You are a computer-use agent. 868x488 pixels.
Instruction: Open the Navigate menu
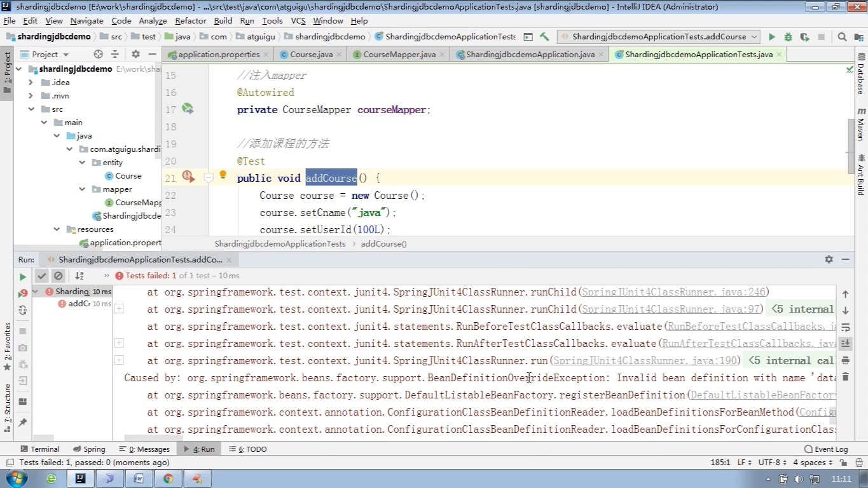tap(86, 20)
